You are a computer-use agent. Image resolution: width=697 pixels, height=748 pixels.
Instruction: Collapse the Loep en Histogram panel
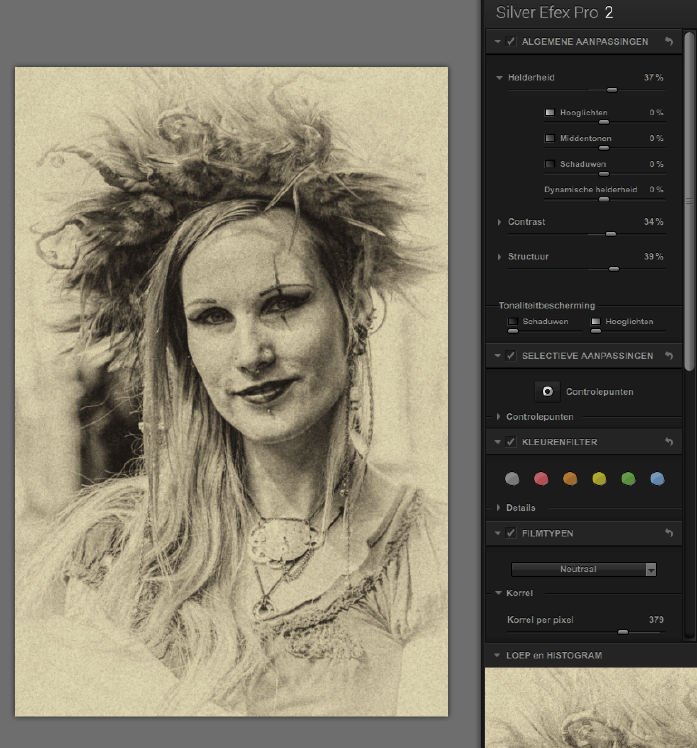[497, 655]
